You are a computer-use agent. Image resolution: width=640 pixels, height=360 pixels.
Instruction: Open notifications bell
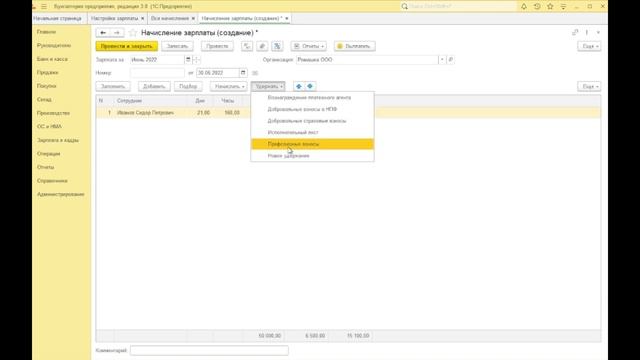click(524, 7)
